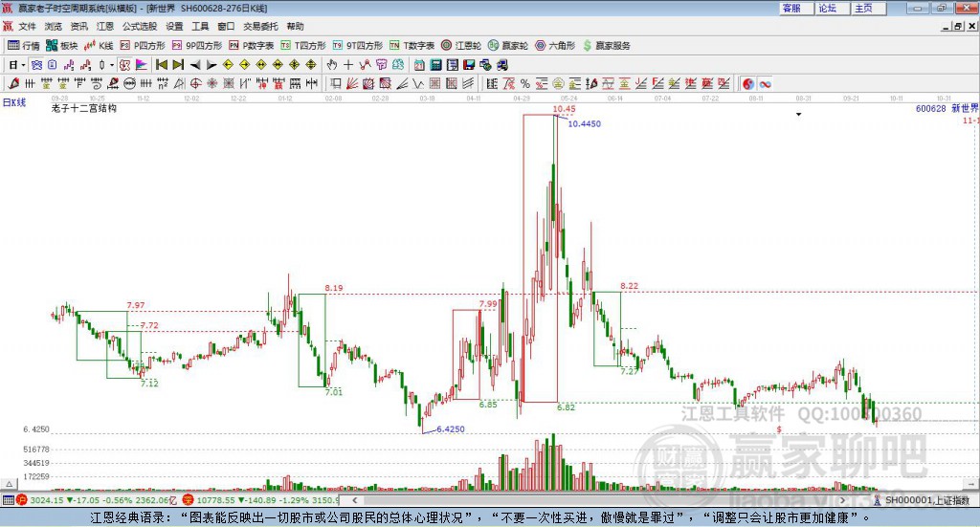Viewport: 980px width, 527px height.
Task: Toggle the crosshair cursor tool
Action: [x=348, y=65]
